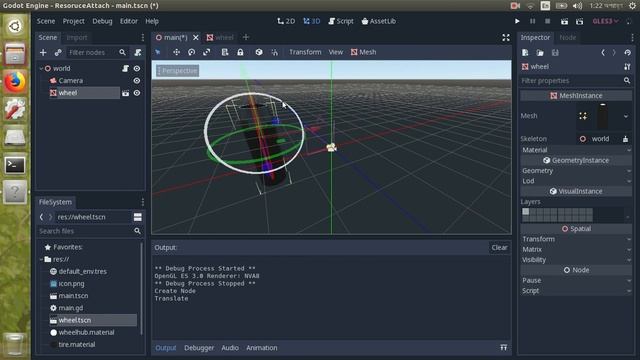Viewport: 640px width, 360px height.
Task: Enable first render layer cell in Layers
Action: click(x=526, y=211)
